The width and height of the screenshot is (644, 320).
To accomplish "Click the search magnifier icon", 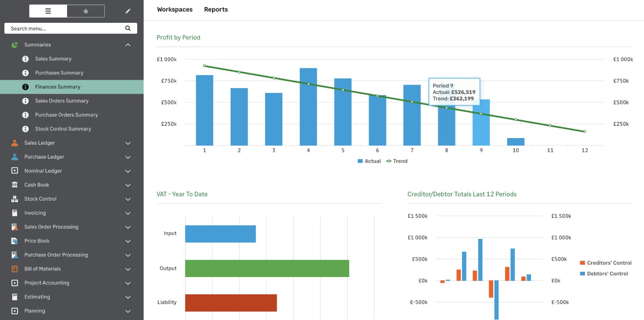I will click(128, 28).
